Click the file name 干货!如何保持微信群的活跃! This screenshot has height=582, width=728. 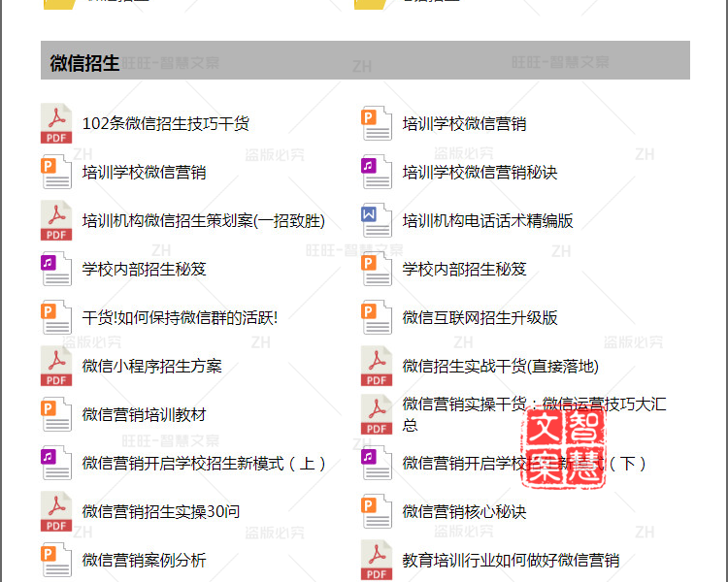[x=180, y=317]
